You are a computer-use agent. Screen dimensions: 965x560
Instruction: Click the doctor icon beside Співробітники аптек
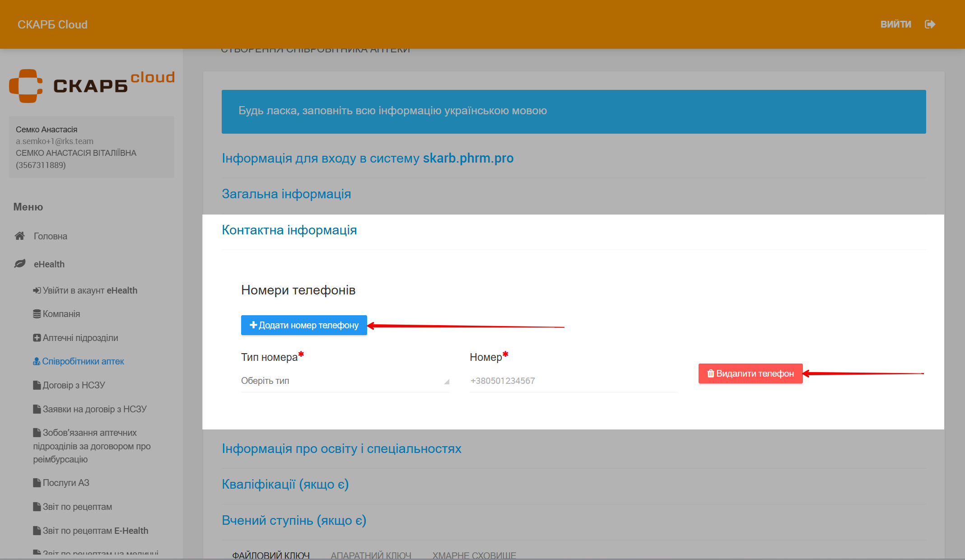tap(37, 361)
